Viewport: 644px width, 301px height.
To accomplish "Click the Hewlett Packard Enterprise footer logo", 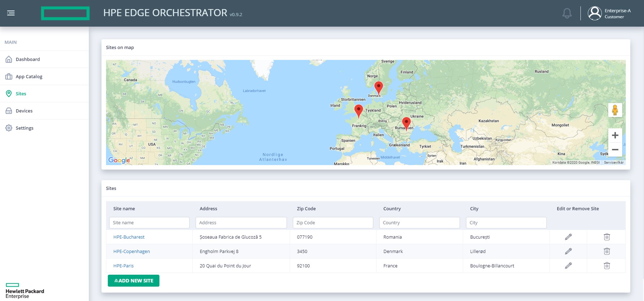I will 25,291.
